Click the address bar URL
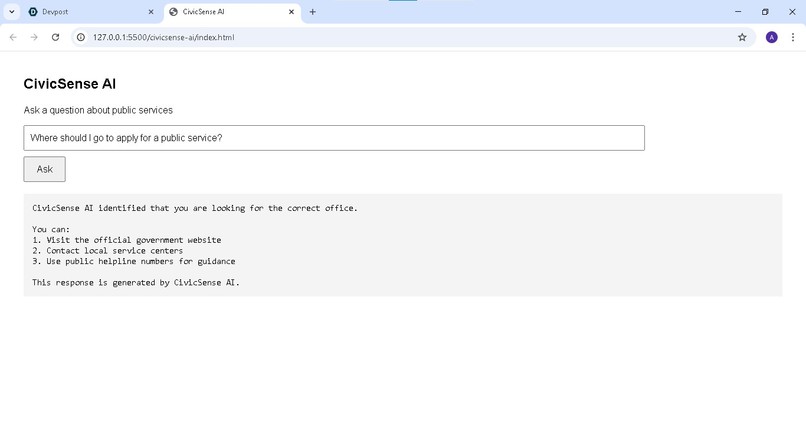The width and height of the screenshot is (806, 430). 163,37
